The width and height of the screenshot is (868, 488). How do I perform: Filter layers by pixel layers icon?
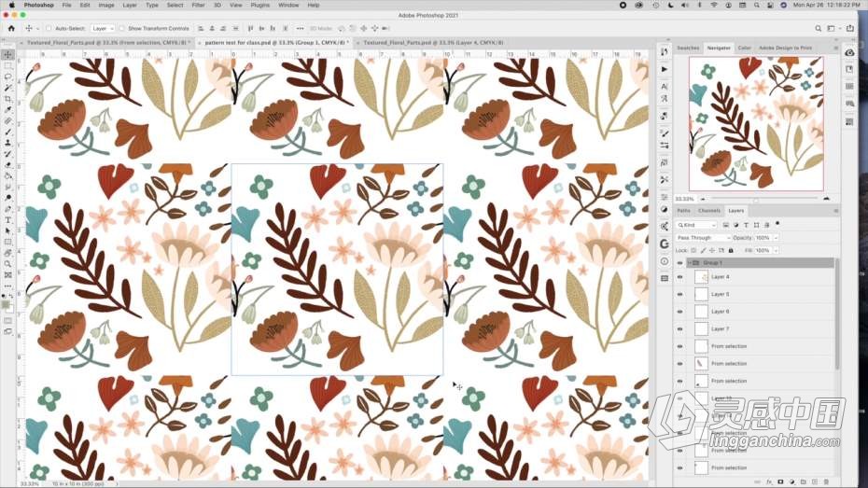pyautogui.click(x=726, y=225)
